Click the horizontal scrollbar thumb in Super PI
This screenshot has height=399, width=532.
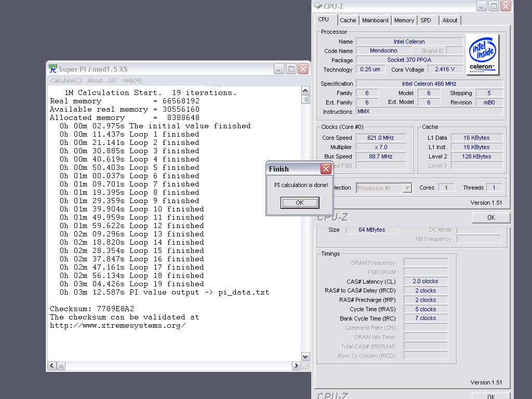(x=61, y=366)
